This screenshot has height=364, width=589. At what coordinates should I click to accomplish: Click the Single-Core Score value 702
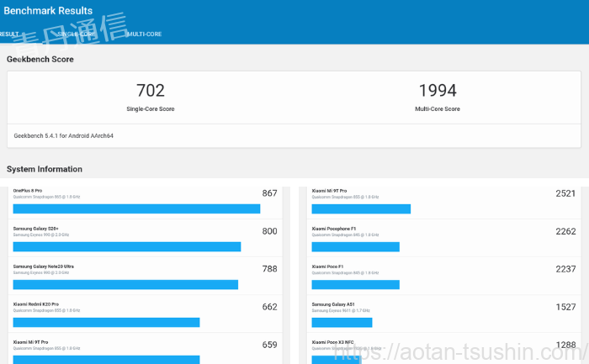tap(151, 91)
